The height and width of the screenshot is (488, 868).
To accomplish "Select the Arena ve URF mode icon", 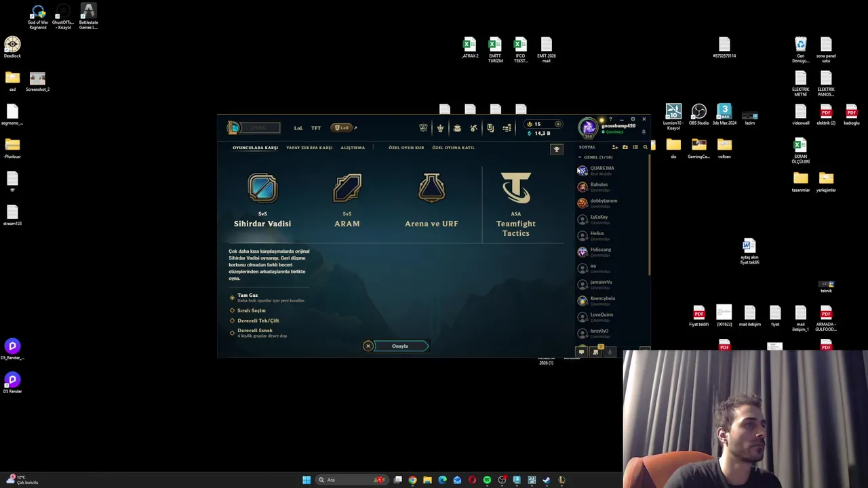I will point(431,188).
